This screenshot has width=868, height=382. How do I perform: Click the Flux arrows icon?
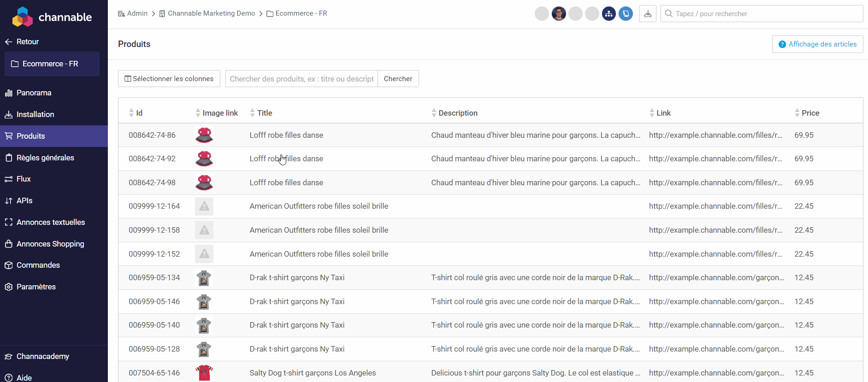(8, 179)
